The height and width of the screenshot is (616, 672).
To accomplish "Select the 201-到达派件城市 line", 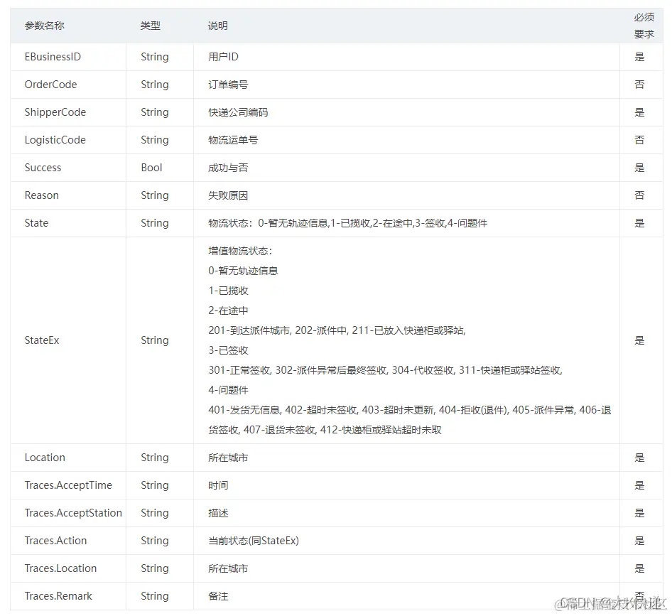I will 337,330.
